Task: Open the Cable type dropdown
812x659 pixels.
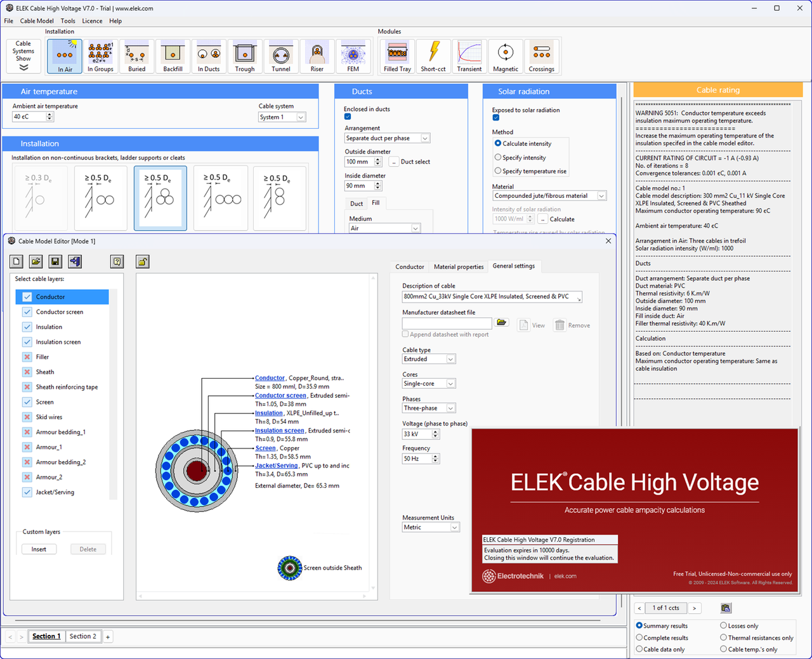Action: tap(429, 359)
